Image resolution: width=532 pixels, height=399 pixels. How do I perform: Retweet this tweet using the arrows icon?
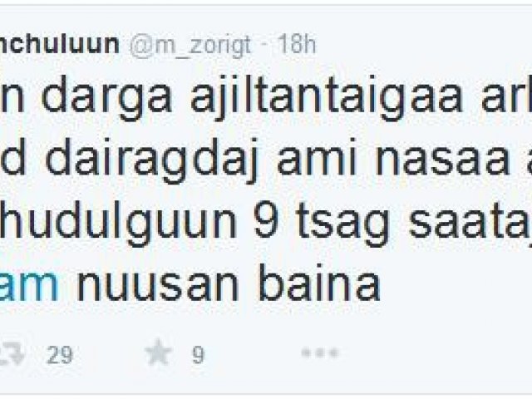(x=11, y=354)
